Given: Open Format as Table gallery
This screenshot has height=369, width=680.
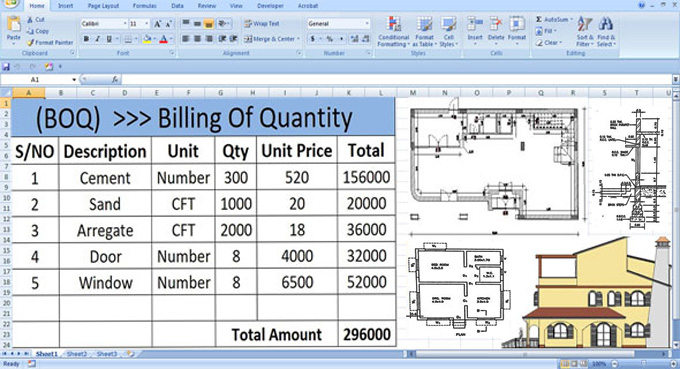Looking at the screenshot, I should pyautogui.click(x=424, y=31).
